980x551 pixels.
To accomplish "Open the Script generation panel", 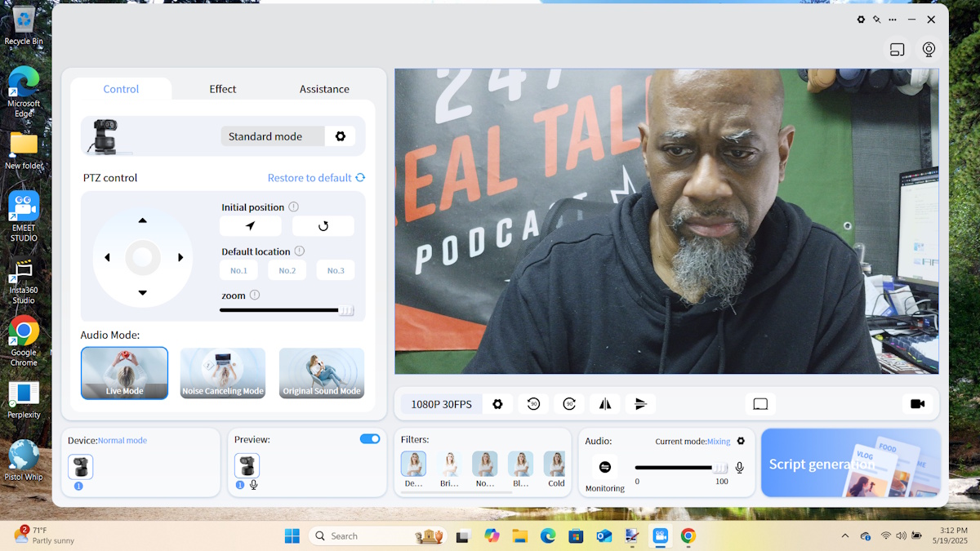I will point(850,463).
